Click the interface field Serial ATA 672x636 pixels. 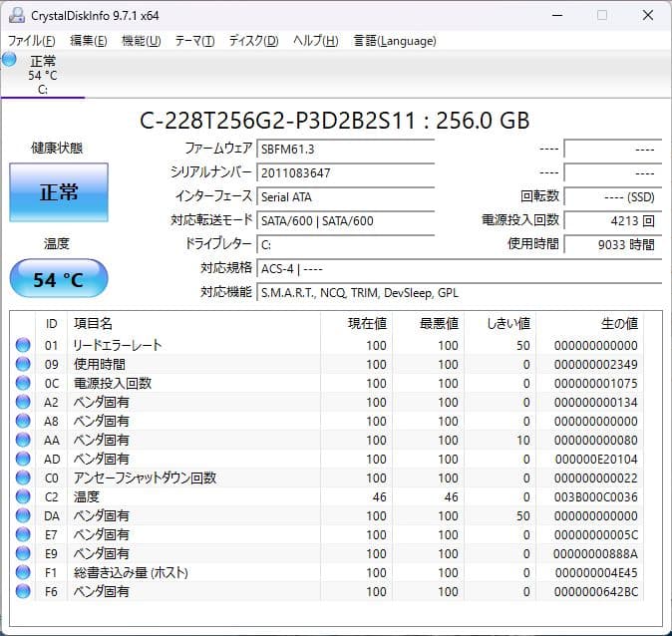coord(345,197)
